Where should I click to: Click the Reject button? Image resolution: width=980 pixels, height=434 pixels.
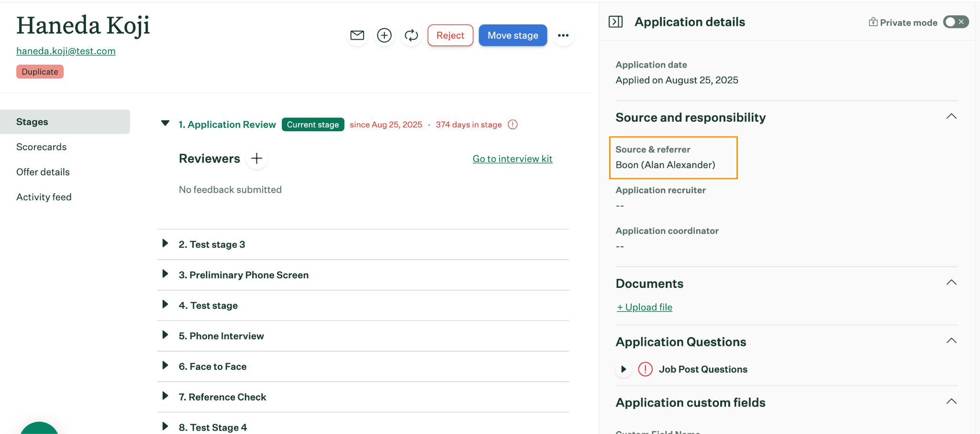tap(450, 35)
